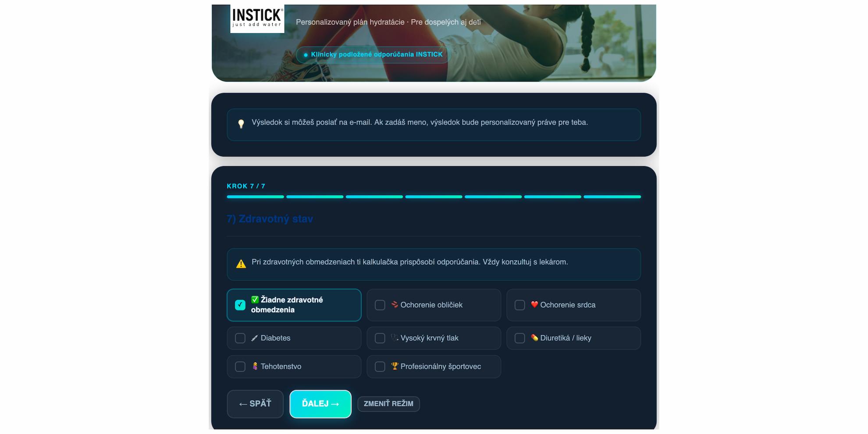Click the pill icon next to Diuretiká
This screenshot has width=868, height=434.
coord(534,338)
